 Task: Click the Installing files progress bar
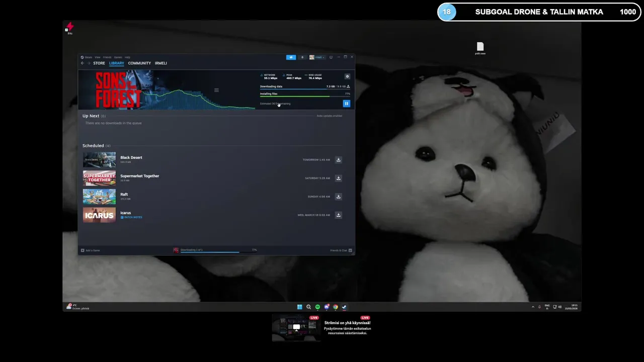[x=305, y=97]
